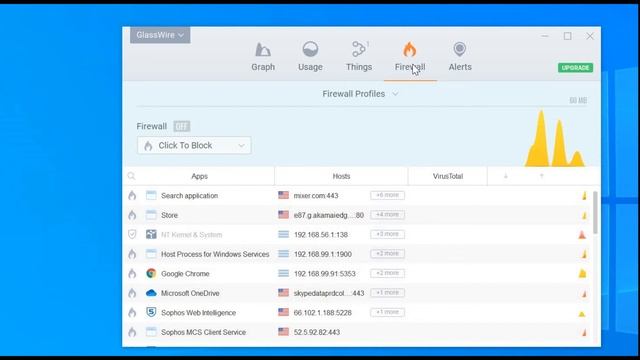Select host mixer.com:443
Viewport: 640px width, 360px height.
click(x=316, y=196)
